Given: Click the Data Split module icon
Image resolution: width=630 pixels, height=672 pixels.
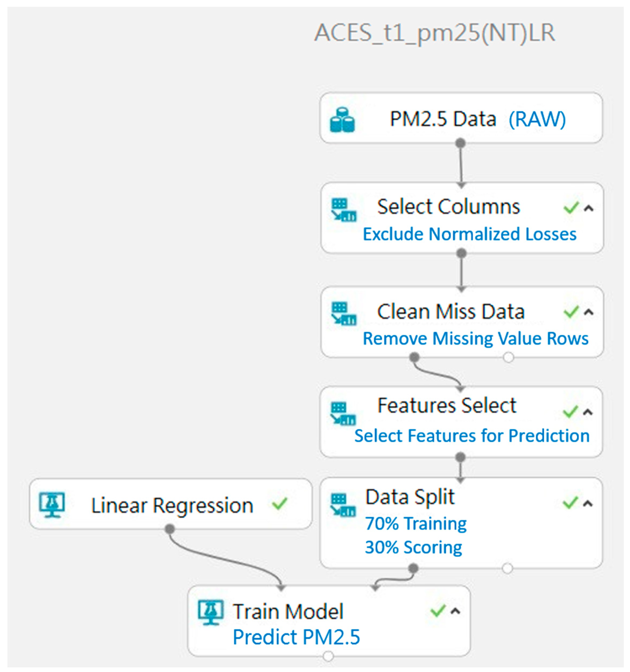Looking at the screenshot, I should click(343, 505).
